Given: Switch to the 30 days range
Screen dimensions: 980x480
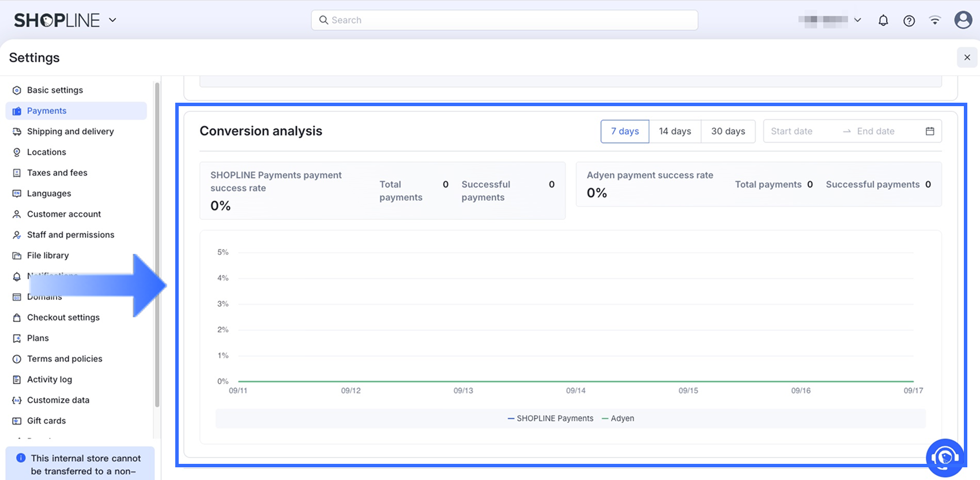Looking at the screenshot, I should pyautogui.click(x=728, y=132).
